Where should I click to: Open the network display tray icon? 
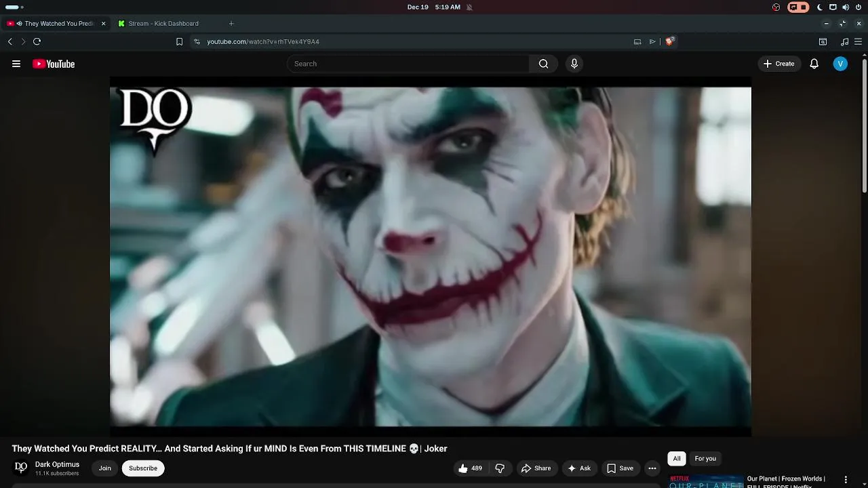tap(833, 7)
